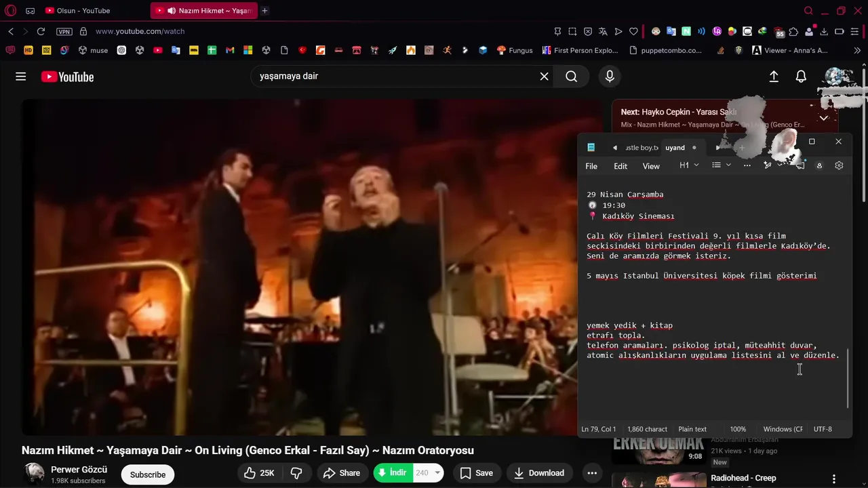Screen dimensions: 868x488
Task: Open the 'muse' bookmark
Action: (x=93, y=50)
